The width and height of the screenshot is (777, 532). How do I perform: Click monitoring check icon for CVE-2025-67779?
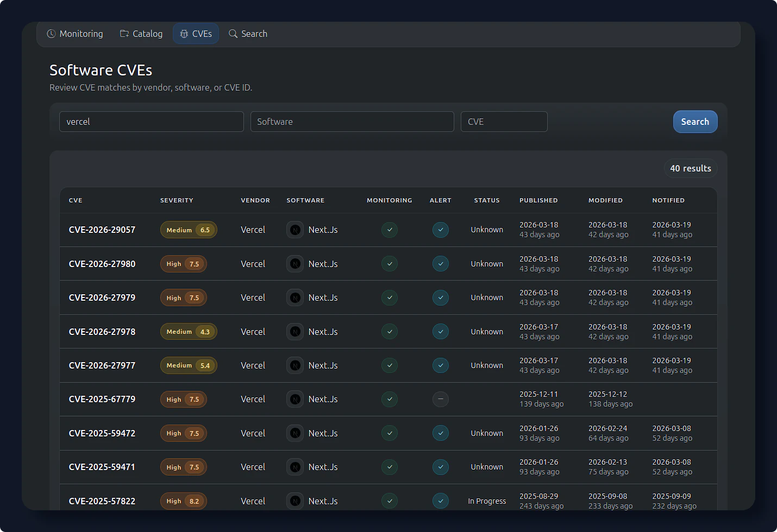[x=390, y=399]
